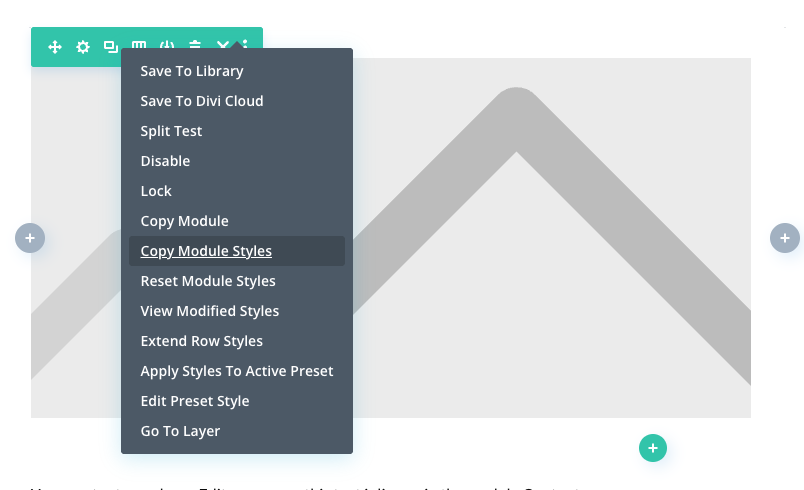Click the move row drag-handle icon
This screenshot has height=490, width=804.
click(x=55, y=47)
